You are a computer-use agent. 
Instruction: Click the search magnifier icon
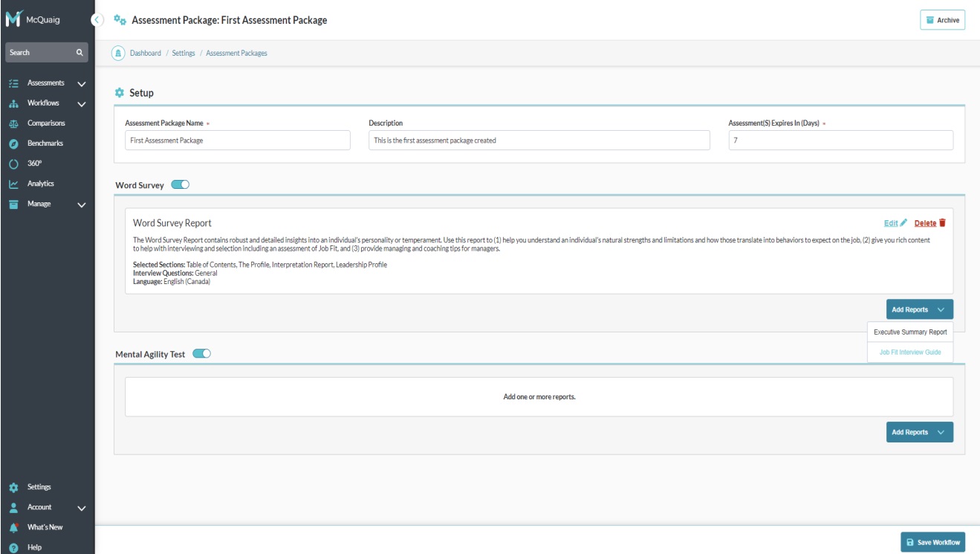pyautogui.click(x=79, y=53)
